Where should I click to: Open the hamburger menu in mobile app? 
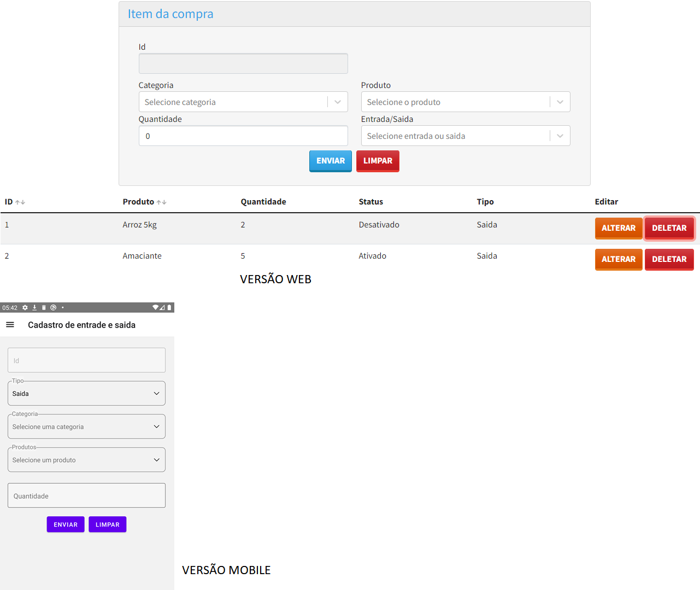10,325
